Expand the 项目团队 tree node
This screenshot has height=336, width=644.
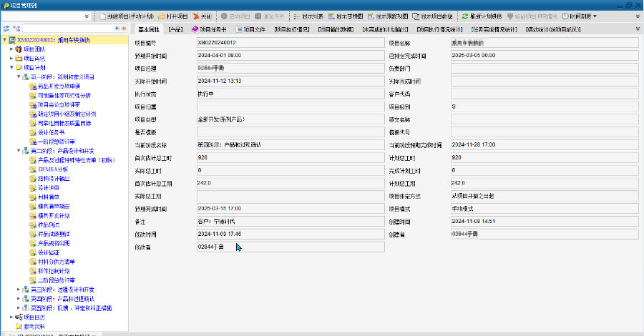coord(11,49)
